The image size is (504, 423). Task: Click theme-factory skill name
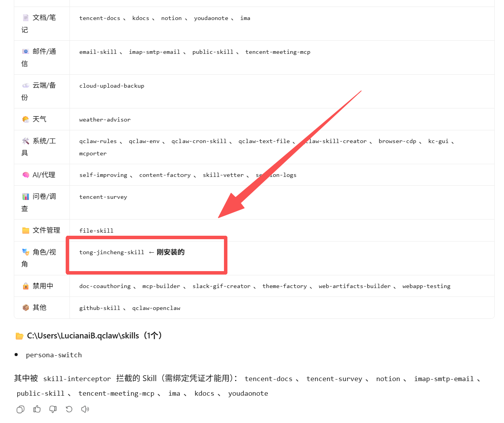(x=285, y=286)
